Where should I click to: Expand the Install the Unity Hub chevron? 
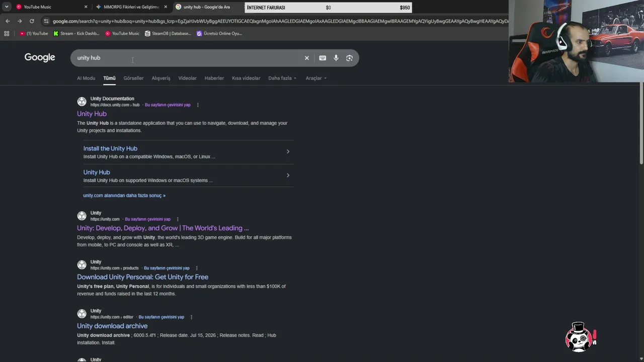288,151
